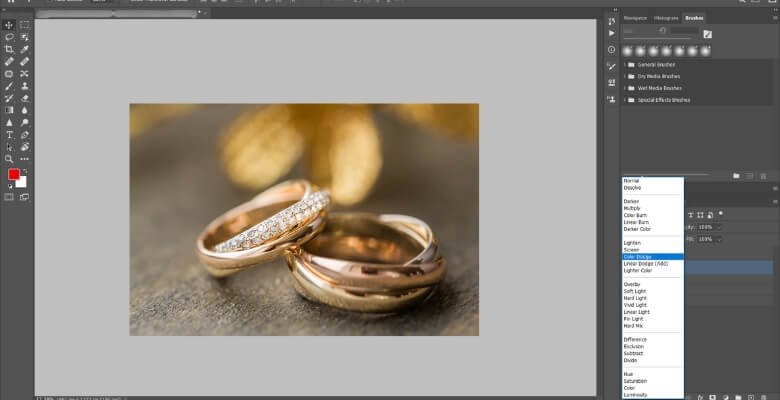Open the Edit Toolbar three-dots menu
Screen dimensions: 780x400
[24, 159]
